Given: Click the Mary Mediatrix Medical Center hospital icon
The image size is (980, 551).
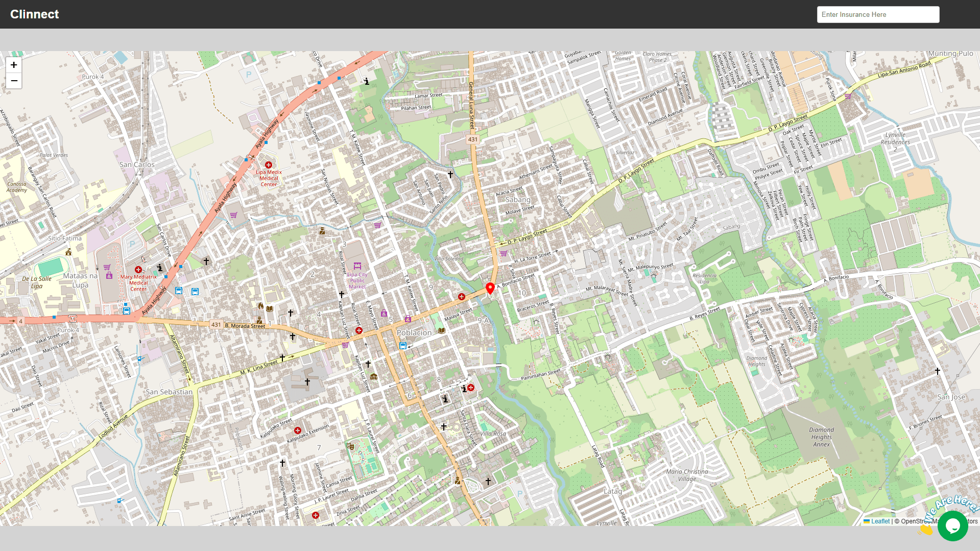Looking at the screenshot, I should [138, 270].
